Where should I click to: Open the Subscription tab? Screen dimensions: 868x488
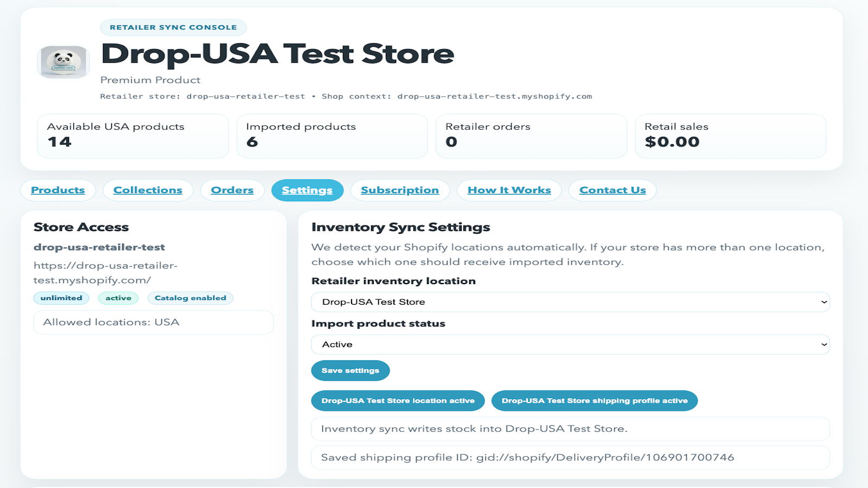point(400,190)
